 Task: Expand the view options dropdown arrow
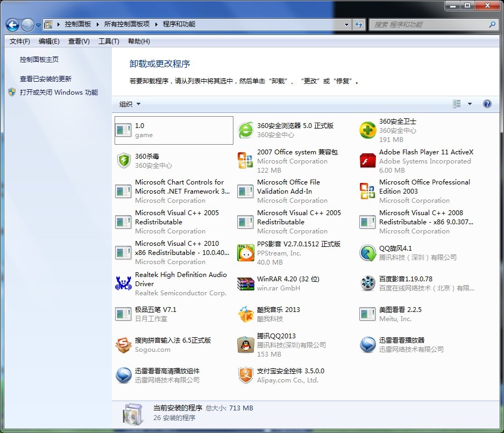point(470,104)
